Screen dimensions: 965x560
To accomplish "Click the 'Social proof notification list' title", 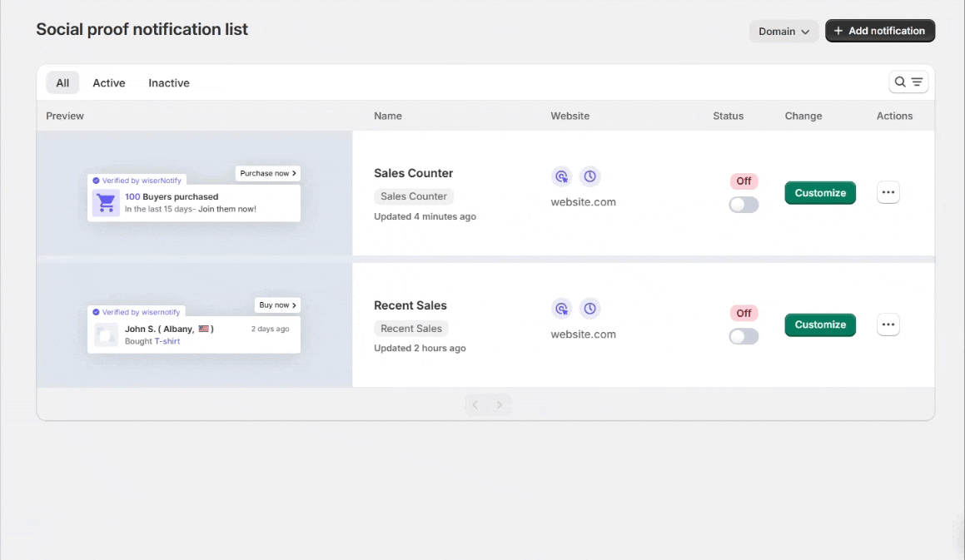I will pyautogui.click(x=142, y=29).
